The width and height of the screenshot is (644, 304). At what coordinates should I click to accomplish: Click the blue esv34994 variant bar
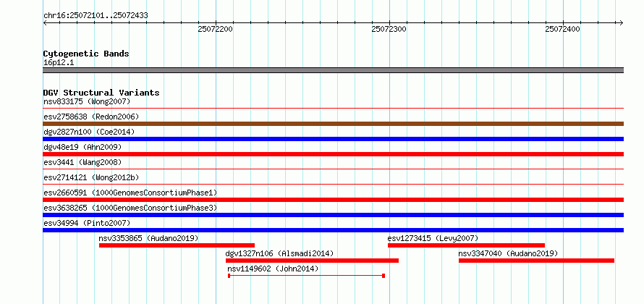(x=333, y=230)
